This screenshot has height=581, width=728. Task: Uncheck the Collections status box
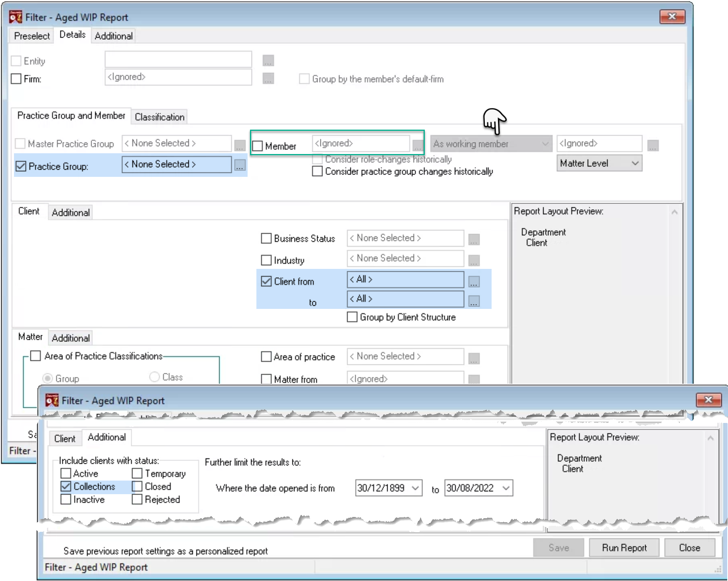click(66, 487)
